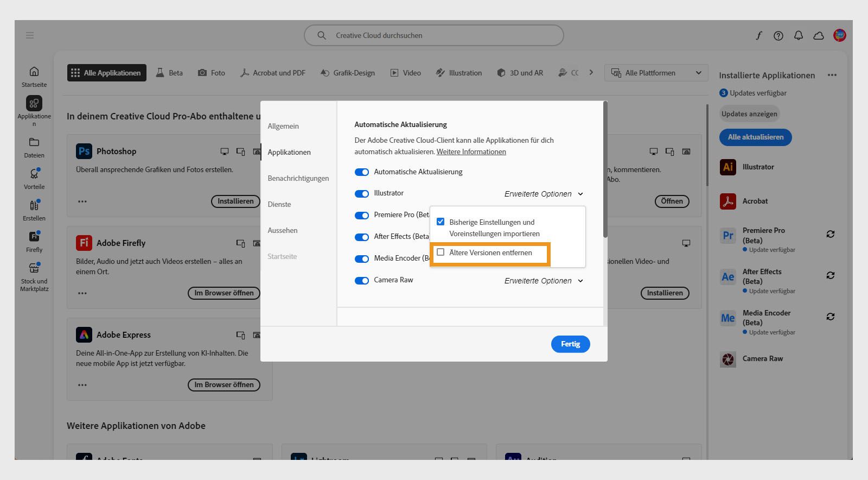Open the cloud sync status icon
This screenshot has height=480, width=868.
click(819, 35)
